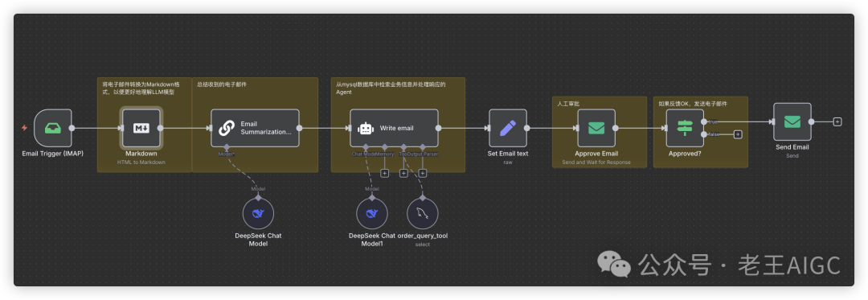The image size is (868, 300).
Task: Click the 'DeepSeek Chat Model1' label
Action: tap(372, 240)
